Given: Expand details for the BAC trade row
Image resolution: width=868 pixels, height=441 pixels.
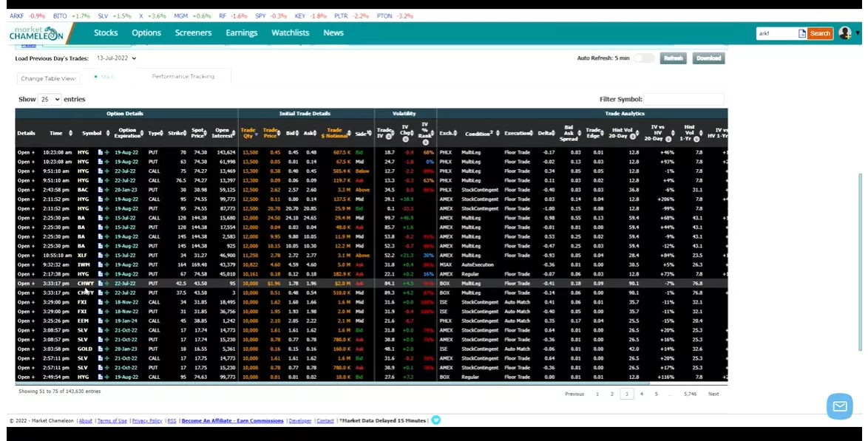Looking at the screenshot, I should click(x=25, y=190).
